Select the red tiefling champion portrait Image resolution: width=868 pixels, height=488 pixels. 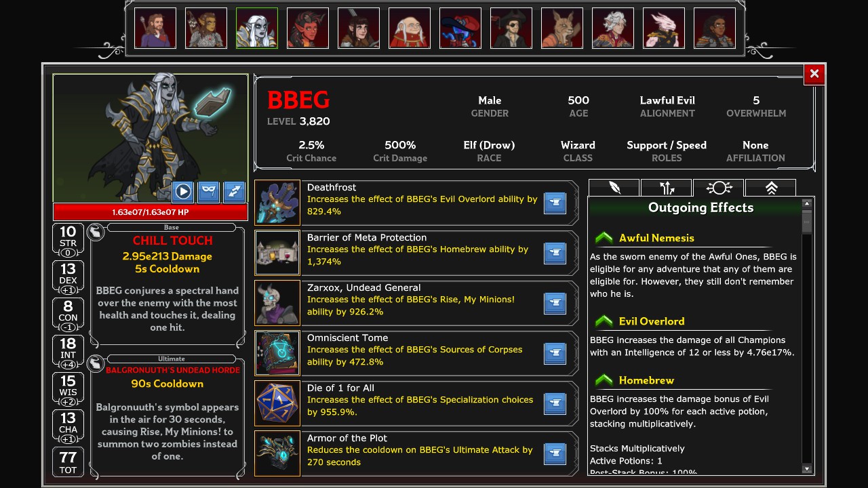tap(308, 28)
